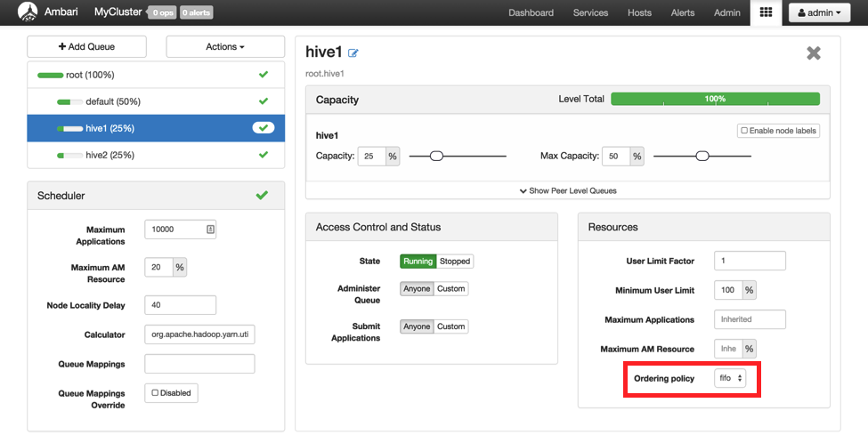Image resolution: width=868 pixels, height=443 pixels.
Task: Open the Services menu
Action: point(590,12)
